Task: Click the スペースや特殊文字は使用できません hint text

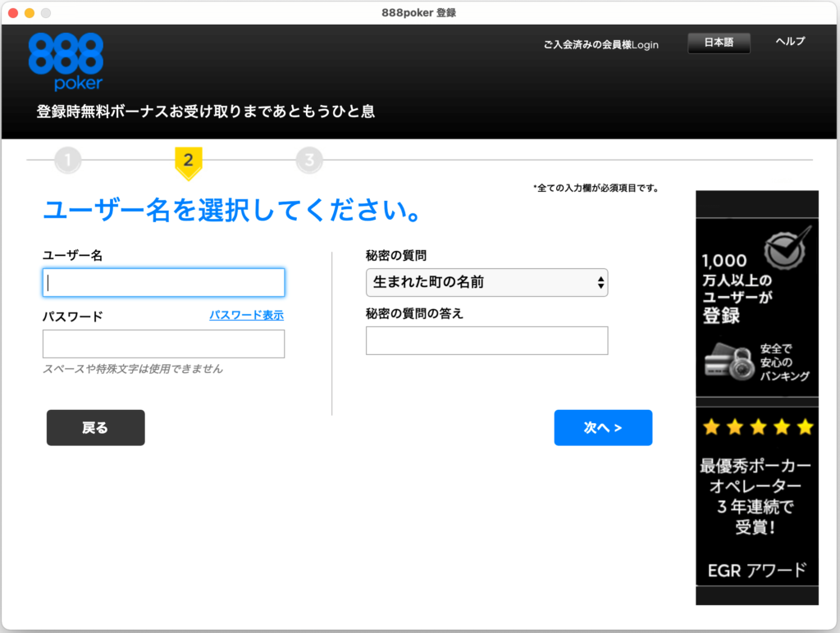Action: point(133,368)
